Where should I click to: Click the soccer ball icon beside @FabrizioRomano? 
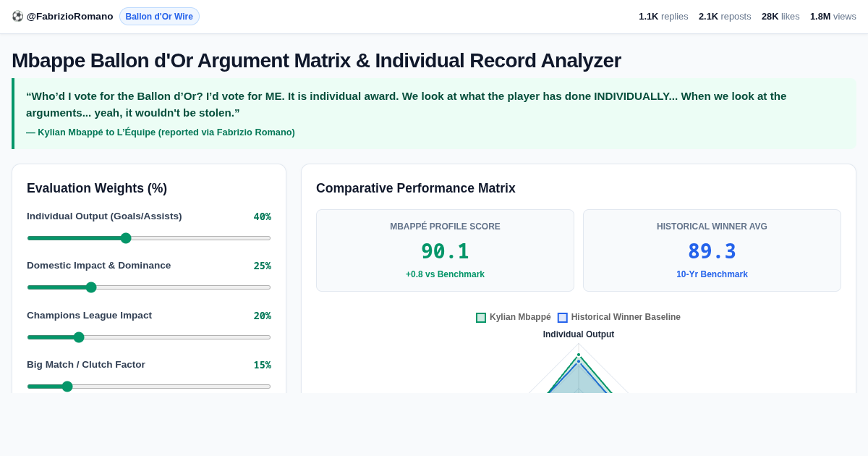pyautogui.click(x=17, y=16)
